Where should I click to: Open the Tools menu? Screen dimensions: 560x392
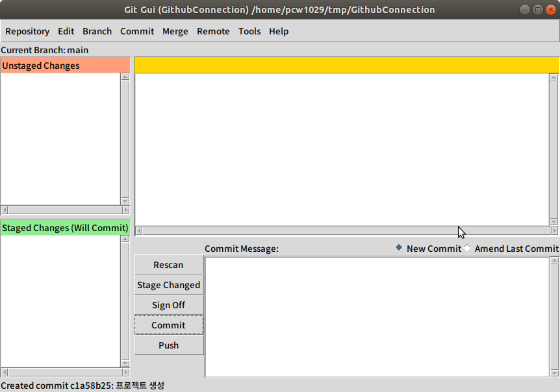pyautogui.click(x=249, y=31)
